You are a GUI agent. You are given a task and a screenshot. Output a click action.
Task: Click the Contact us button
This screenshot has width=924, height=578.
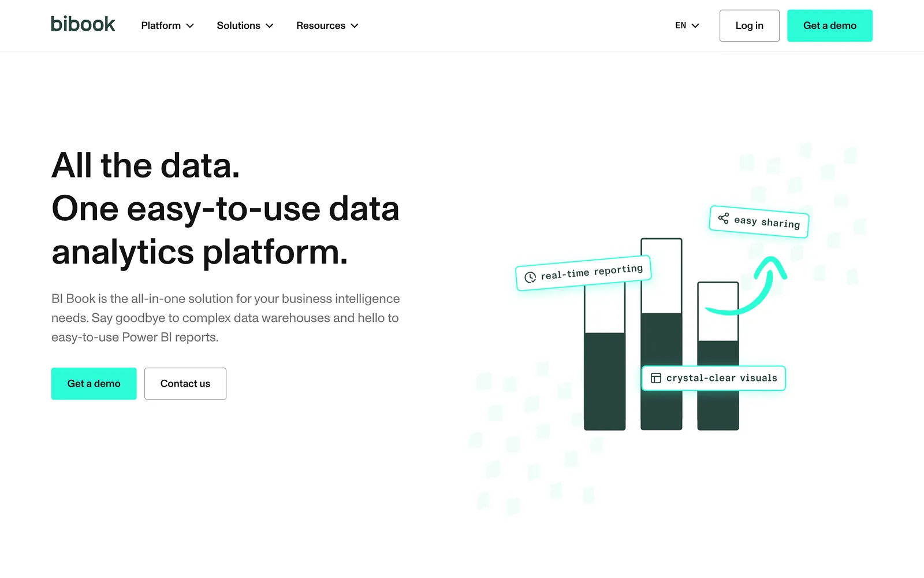tap(185, 384)
